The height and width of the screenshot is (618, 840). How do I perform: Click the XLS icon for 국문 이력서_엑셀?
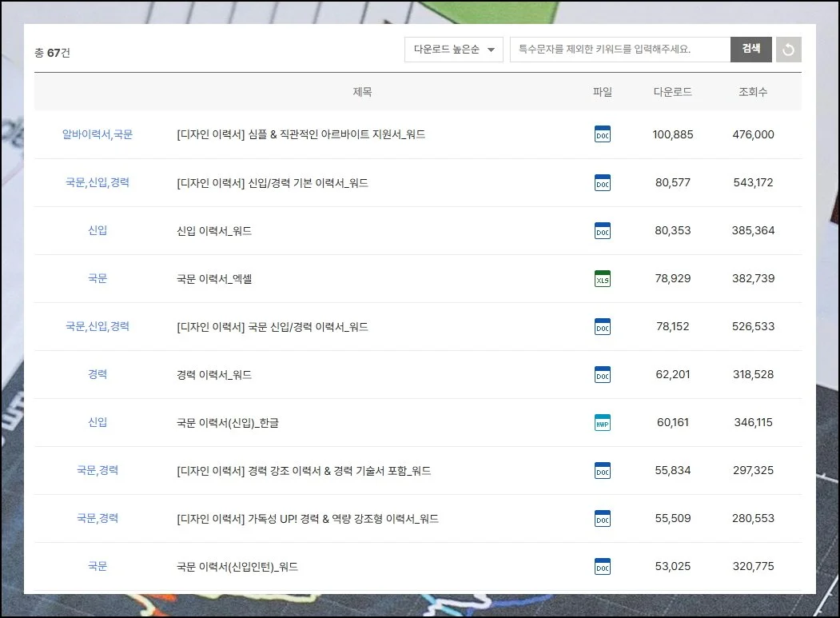point(603,279)
